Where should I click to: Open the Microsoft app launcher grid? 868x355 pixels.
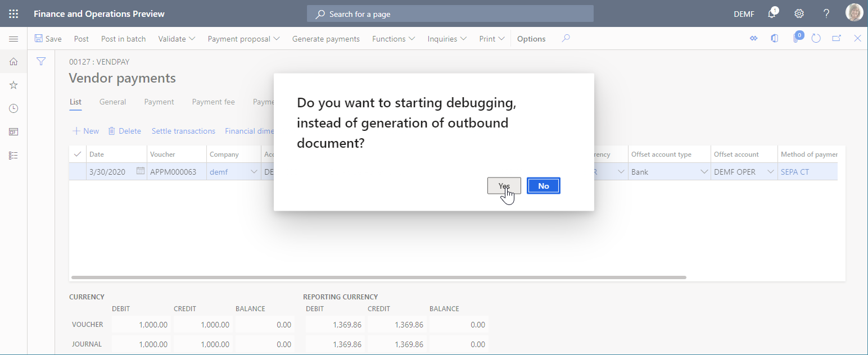point(13,13)
